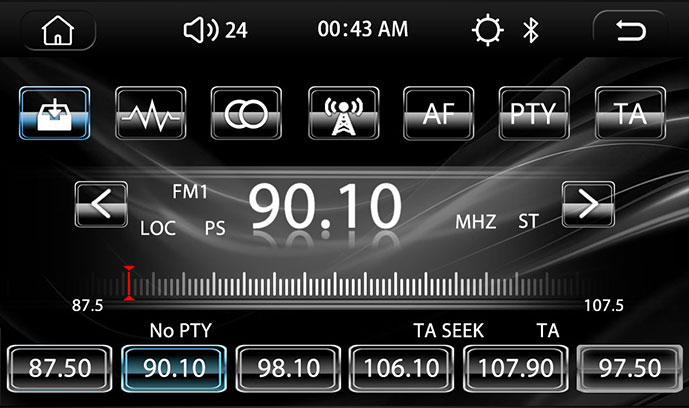
Task: Click the red tuner marker on frequency scale
Action: pyautogui.click(x=129, y=283)
